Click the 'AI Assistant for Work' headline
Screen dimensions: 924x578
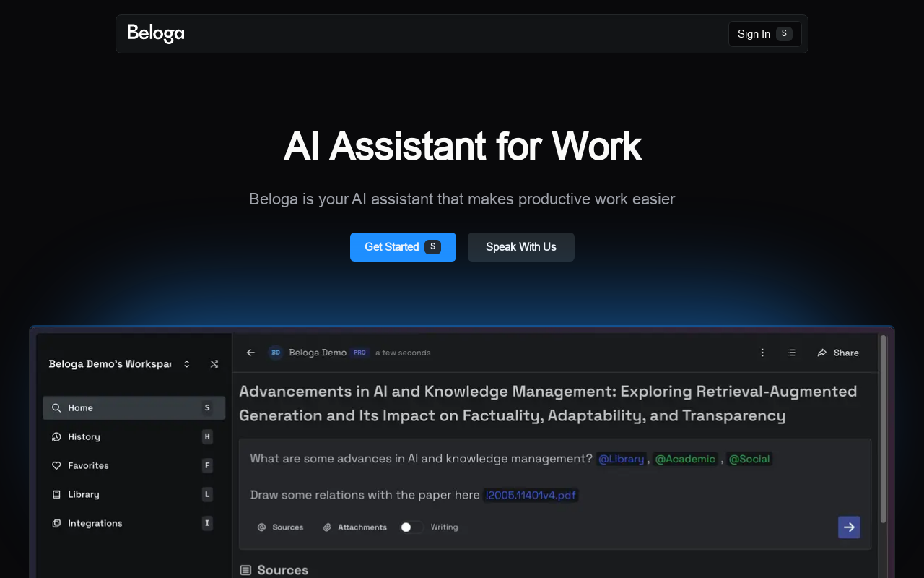(x=462, y=146)
